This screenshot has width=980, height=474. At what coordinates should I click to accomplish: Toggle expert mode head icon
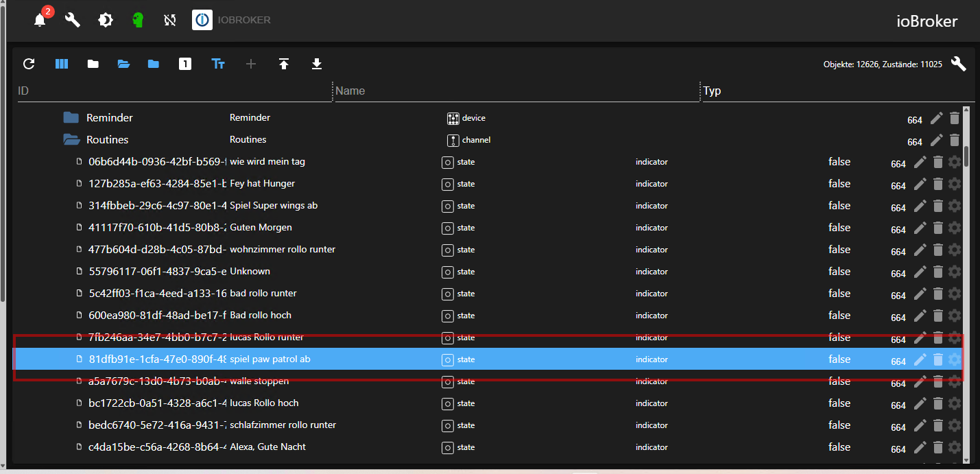(138, 20)
